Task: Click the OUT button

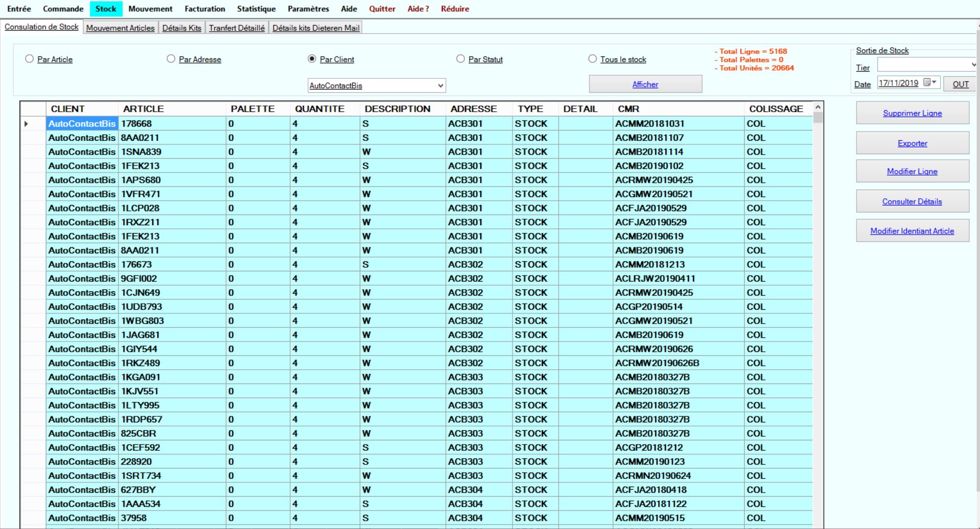Action: click(961, 84)
